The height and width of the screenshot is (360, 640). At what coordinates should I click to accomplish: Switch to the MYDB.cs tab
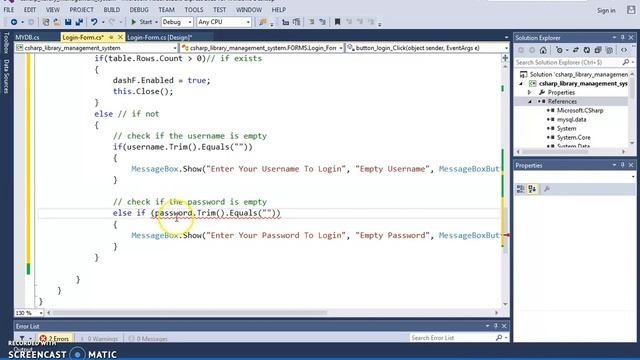27,37
